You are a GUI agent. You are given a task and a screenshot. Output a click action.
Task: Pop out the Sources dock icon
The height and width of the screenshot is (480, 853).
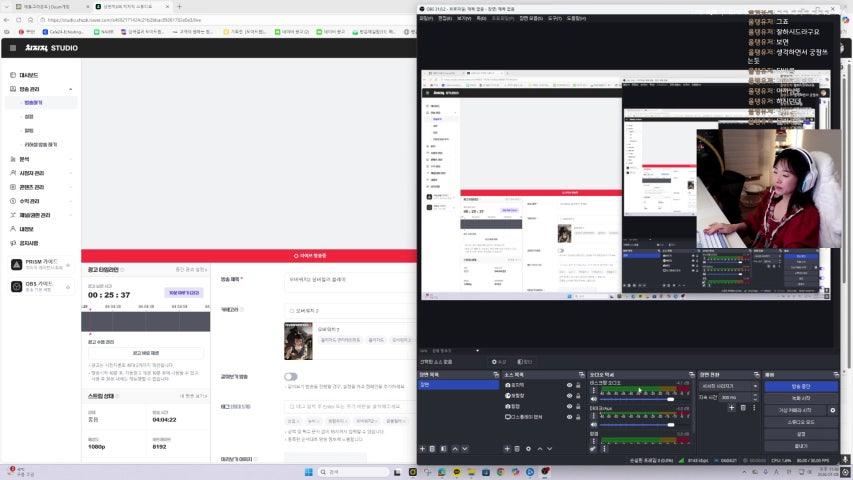coord(582,374)
